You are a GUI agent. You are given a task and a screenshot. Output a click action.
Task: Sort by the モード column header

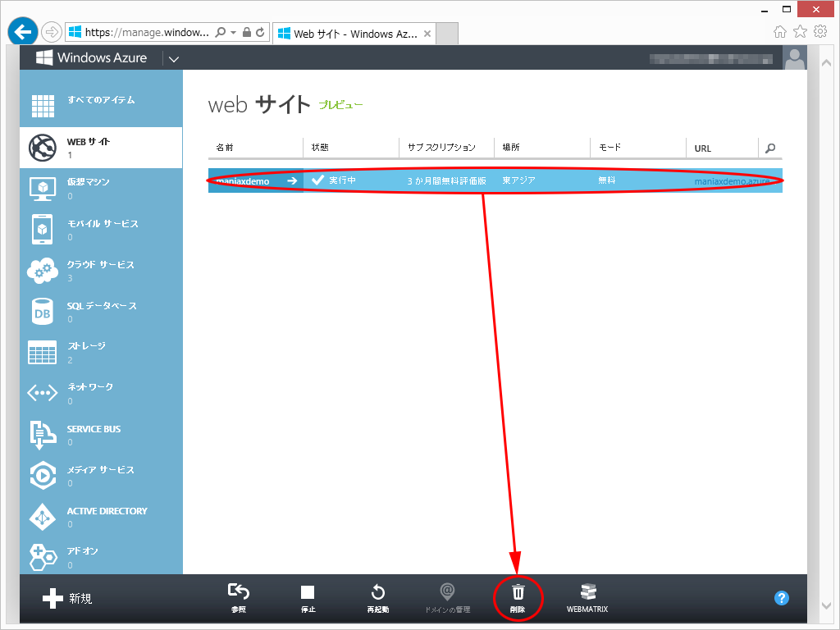[x=609, y=148]
